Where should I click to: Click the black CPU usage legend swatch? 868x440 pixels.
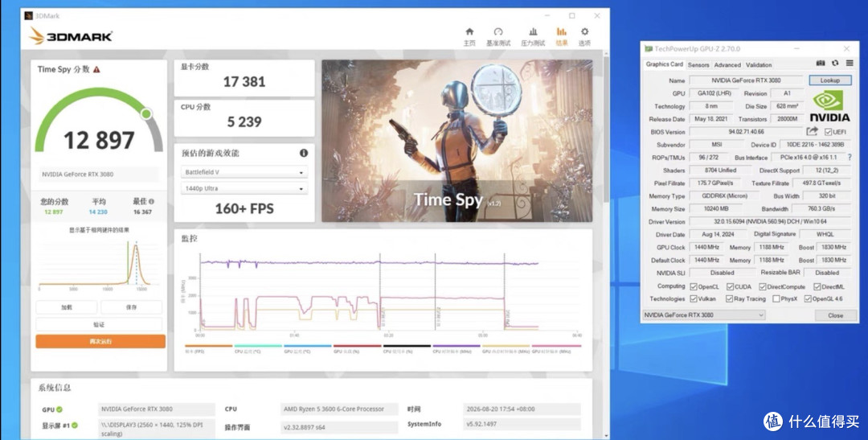point(407,346)
